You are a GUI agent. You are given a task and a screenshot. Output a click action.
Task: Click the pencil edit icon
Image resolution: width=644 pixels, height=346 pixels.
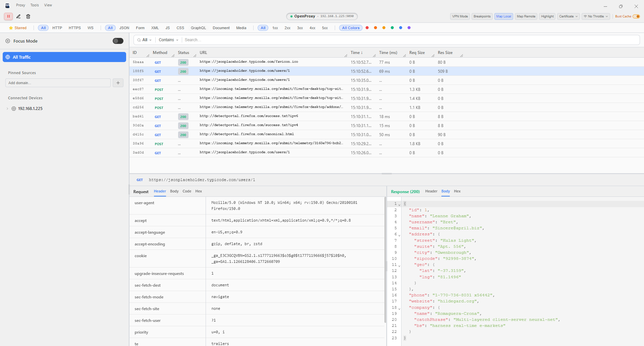click(x=18, y=16)
